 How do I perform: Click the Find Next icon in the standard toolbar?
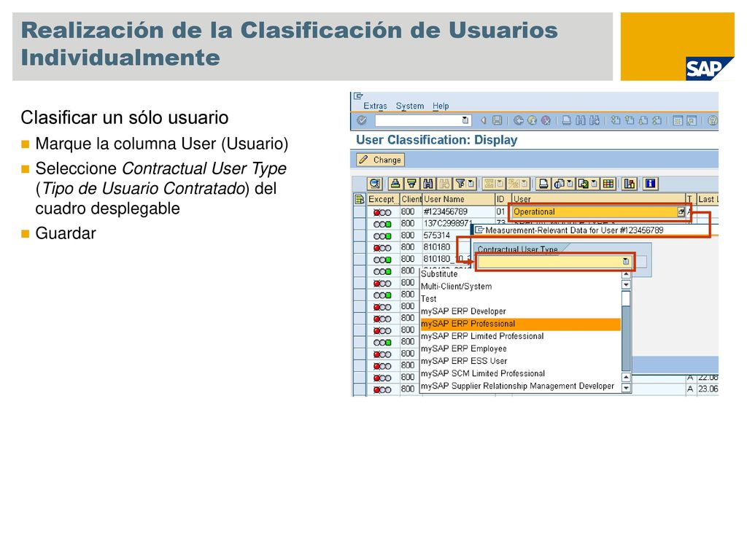point(595,120)
